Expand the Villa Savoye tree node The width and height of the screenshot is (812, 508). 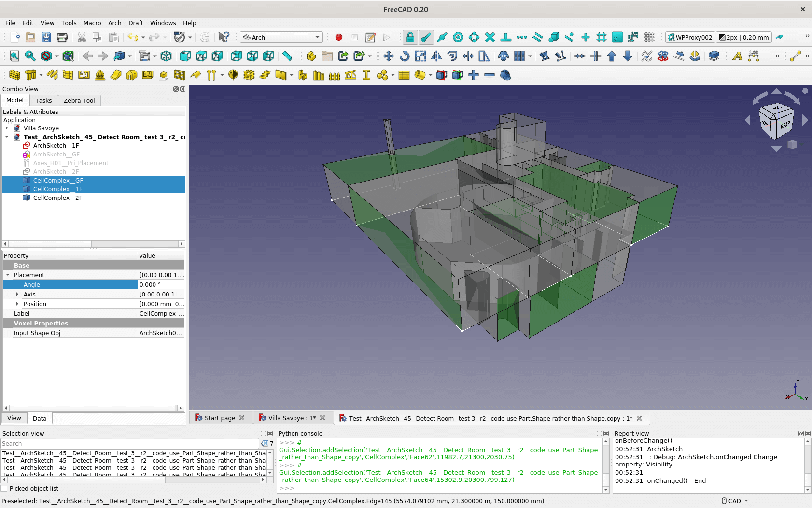pyautogui.click(x=7, y=128)
